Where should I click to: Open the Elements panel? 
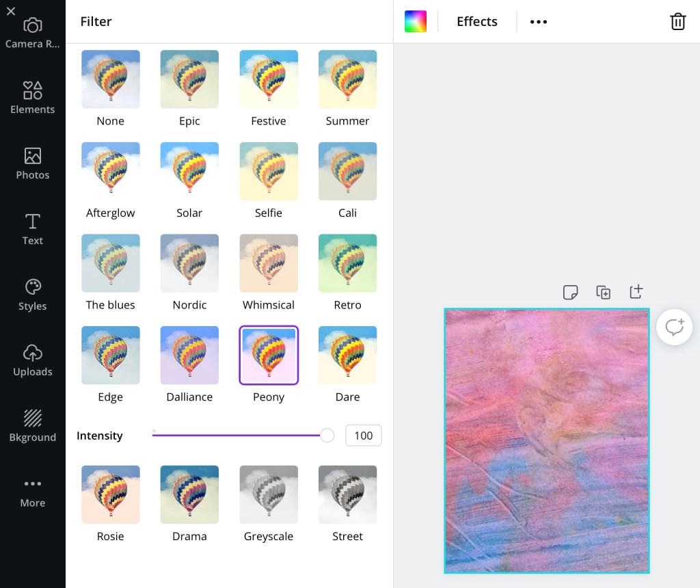[32, 98]
